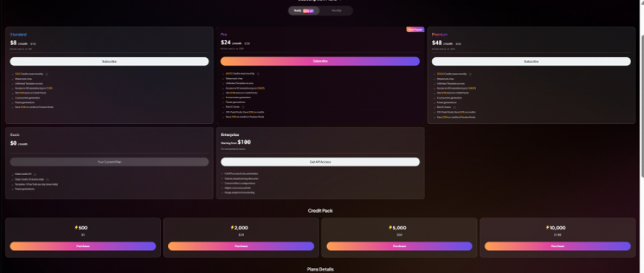Screen dimensions: 644x273
Task: Click the lightning icon on the 2,000 pack
Action: point(232,227)
